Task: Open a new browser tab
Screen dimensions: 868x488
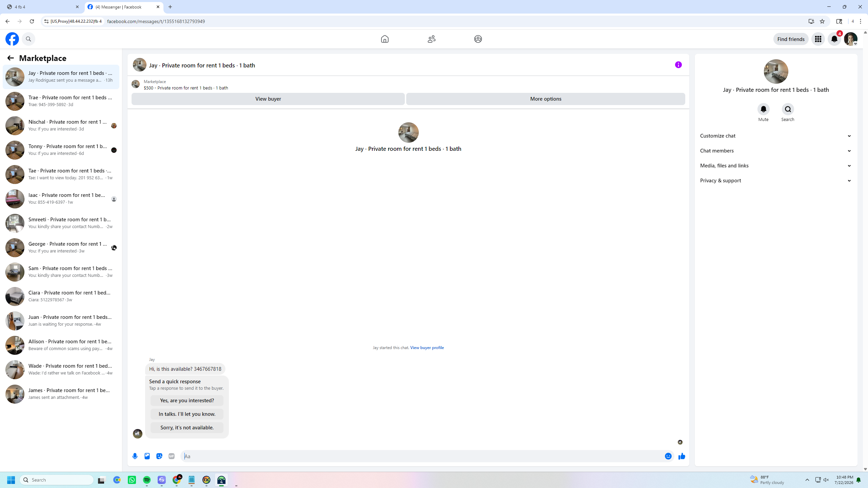Action: (170, 7)
